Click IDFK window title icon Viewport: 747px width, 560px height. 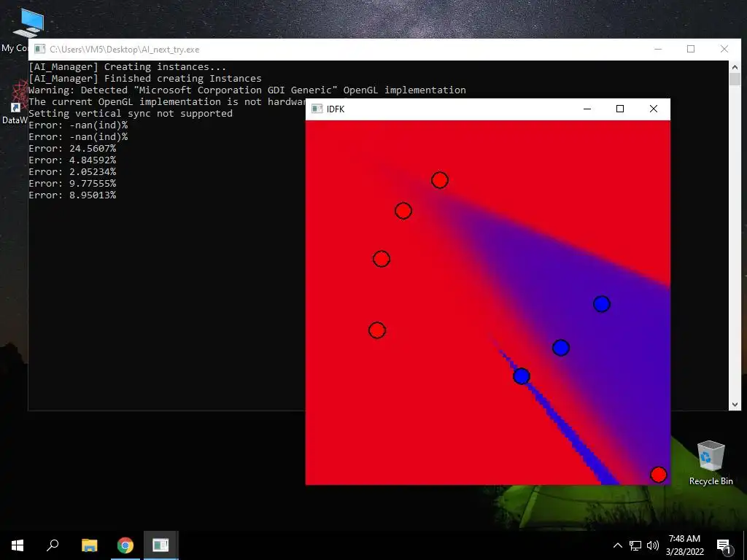click(x=317, y=109)
